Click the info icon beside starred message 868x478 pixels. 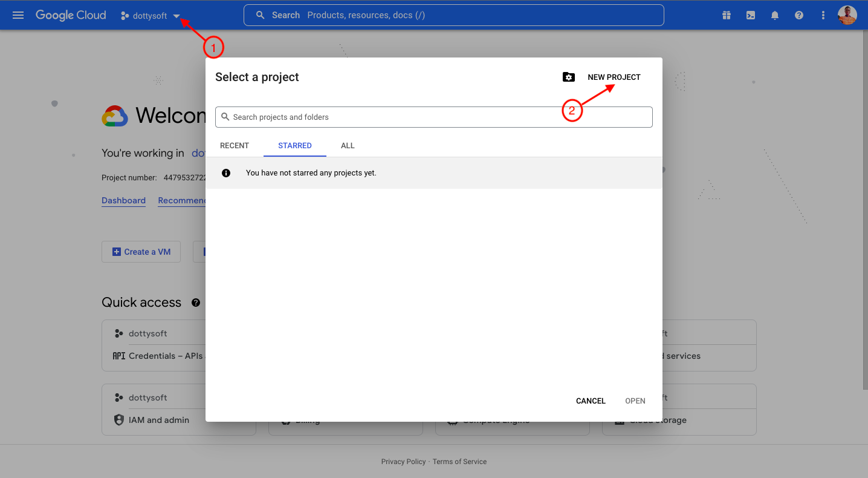point(226,173)
